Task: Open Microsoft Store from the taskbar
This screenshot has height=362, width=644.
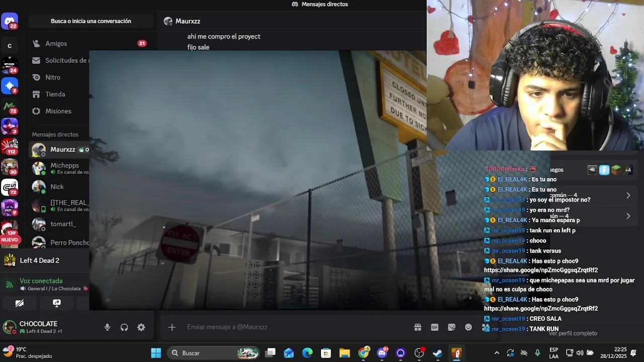Action: [326, 353]
